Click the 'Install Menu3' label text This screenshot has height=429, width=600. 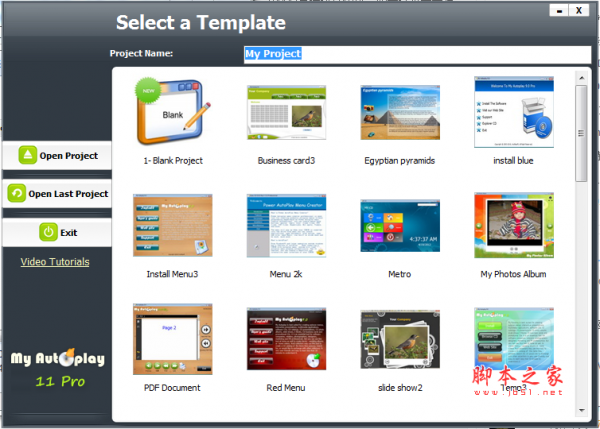(172, 274)
